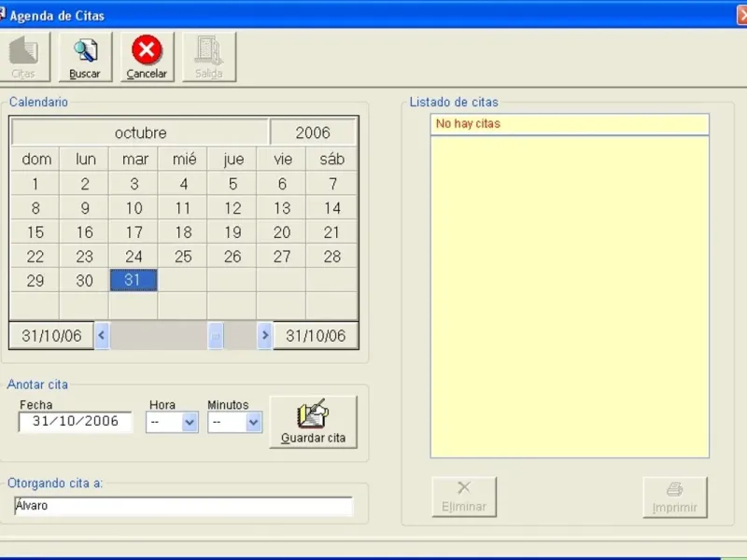Pick day 12 in the calendar
The width and height of the screenshot is (747, 560).
(233, 207)
